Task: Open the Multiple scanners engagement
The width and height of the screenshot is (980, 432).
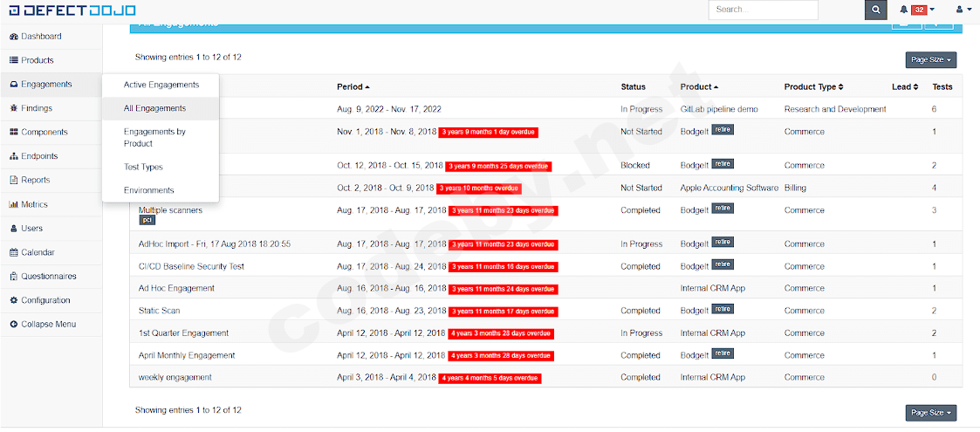Action: click(171, 210)
